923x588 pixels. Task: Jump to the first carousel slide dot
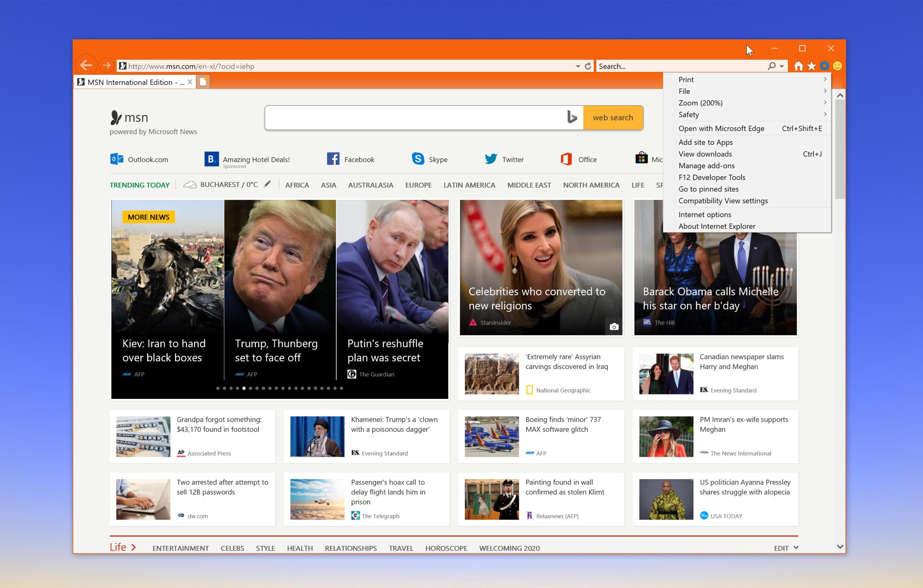click(218, 388)
